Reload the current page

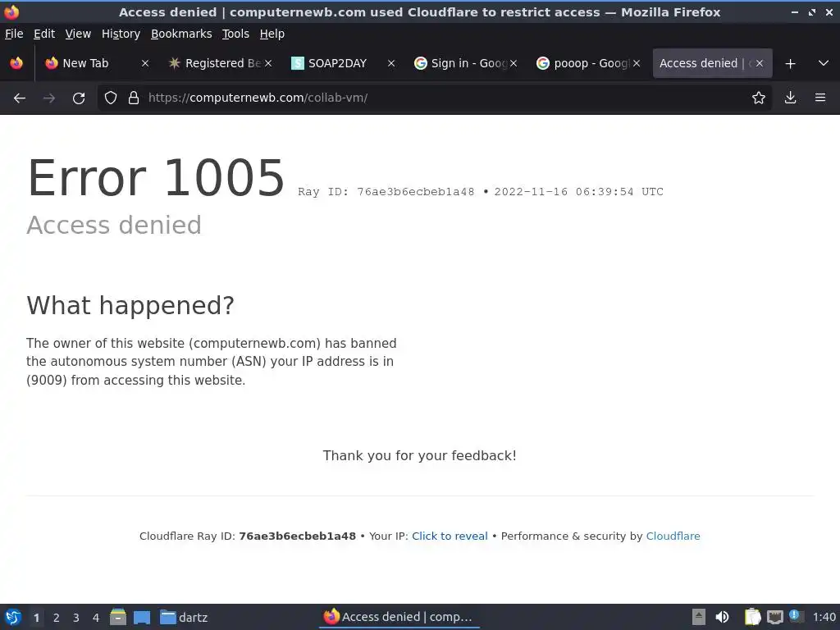click(x=79, y=98)
